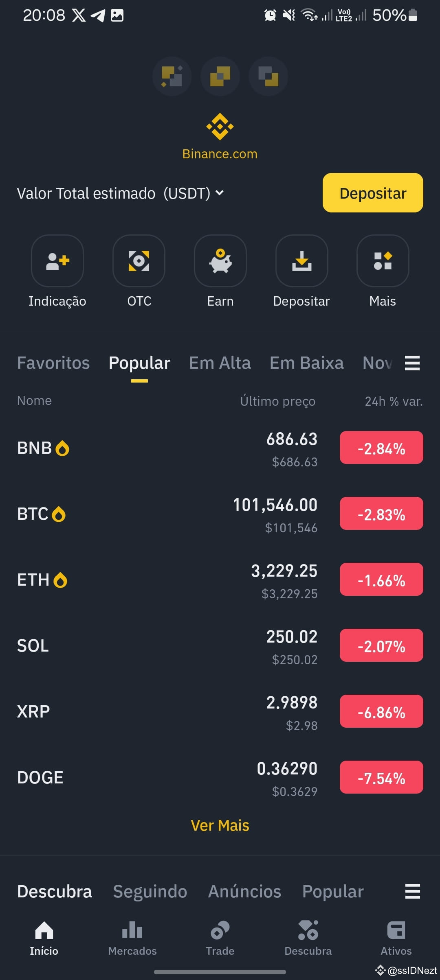The height and width of the screenshot is (980, 440).
Task: Select the Em Baixa tab
Action: (x=307, y=363)
